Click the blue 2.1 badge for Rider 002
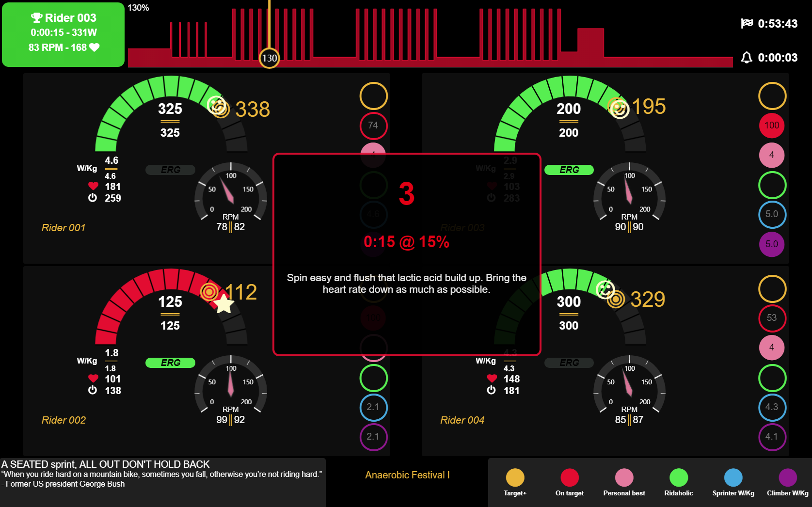Screen dimensions: 812x507 pyautogui.click(x=373, y=407)
